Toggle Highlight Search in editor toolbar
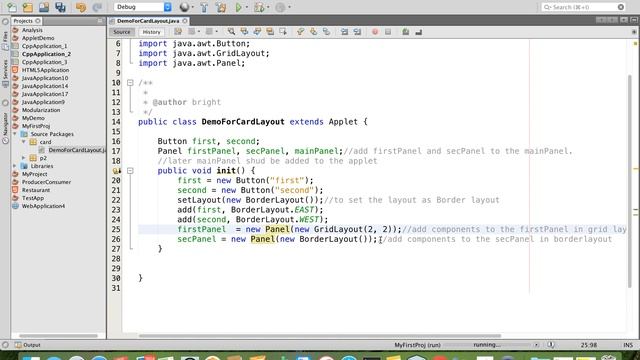This screenshot has width=640, height=360. coord(270,31)
